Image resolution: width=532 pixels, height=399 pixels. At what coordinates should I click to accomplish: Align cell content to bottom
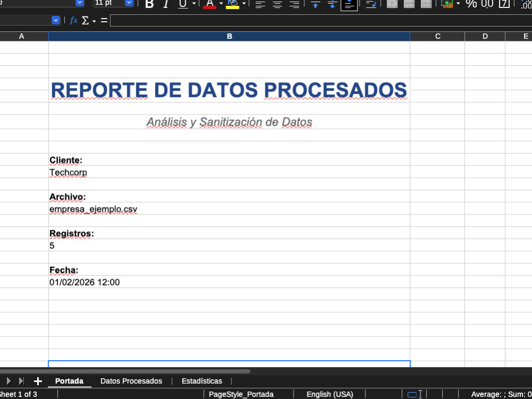[349, 5]
